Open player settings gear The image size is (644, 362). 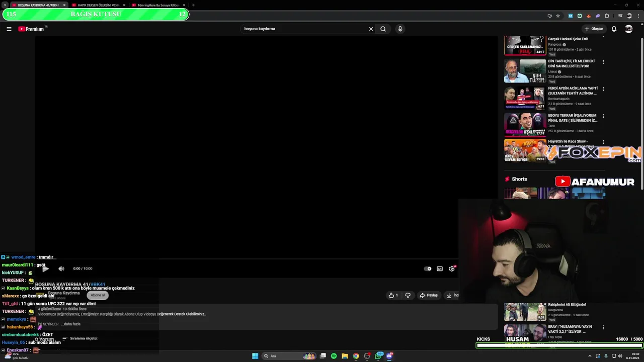pyautogui.click(x=452, y=268)
